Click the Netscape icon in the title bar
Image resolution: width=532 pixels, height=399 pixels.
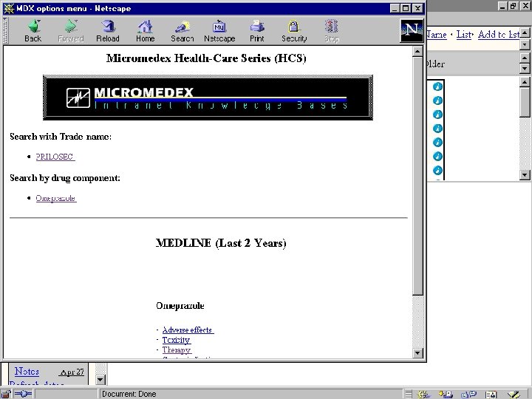[x=9, y=8]
